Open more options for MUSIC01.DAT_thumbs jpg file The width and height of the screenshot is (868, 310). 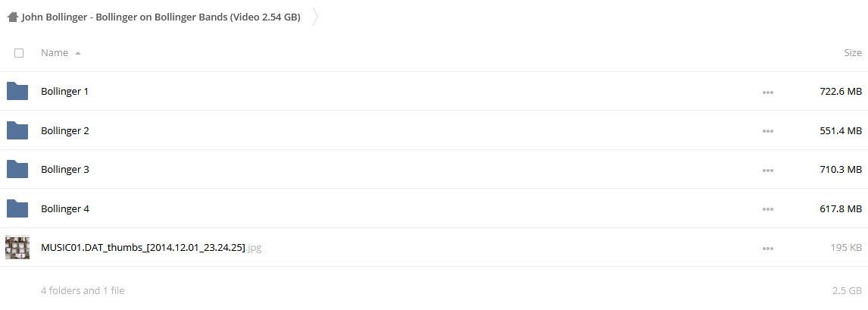(x=767, y=249)
